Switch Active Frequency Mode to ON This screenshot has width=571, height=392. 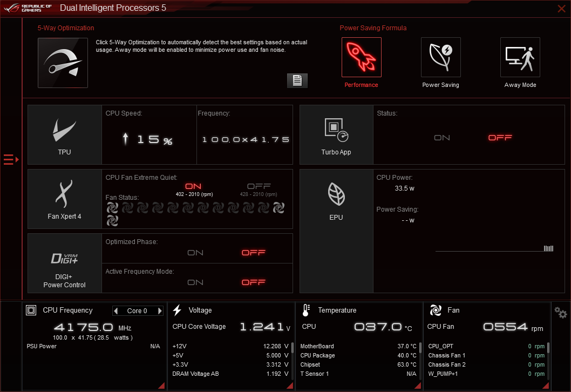195,283
